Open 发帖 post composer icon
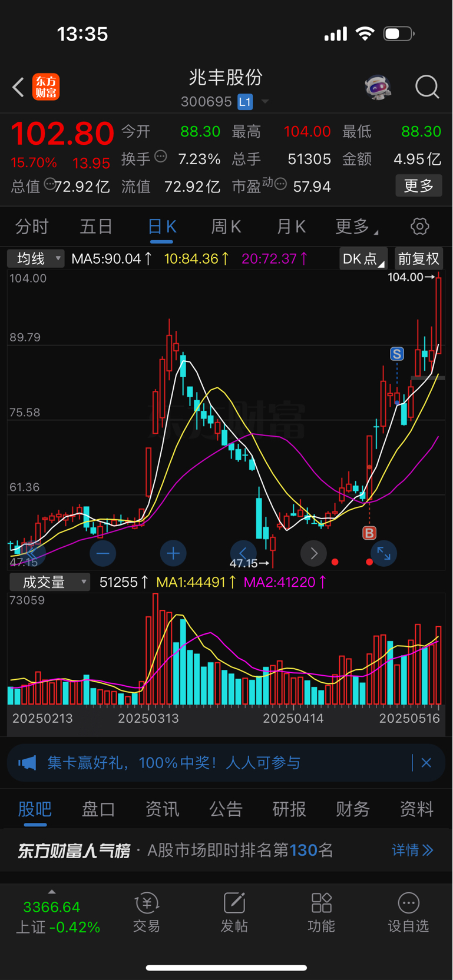Screen dimensions: 453x980 click(234, 913)
